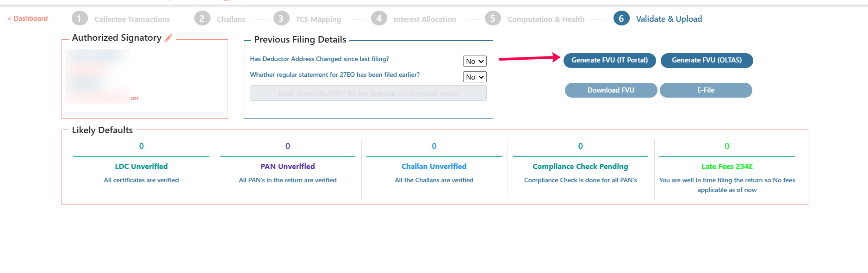Click 'Has Deductor Address Changed since last filing?'

320,59
